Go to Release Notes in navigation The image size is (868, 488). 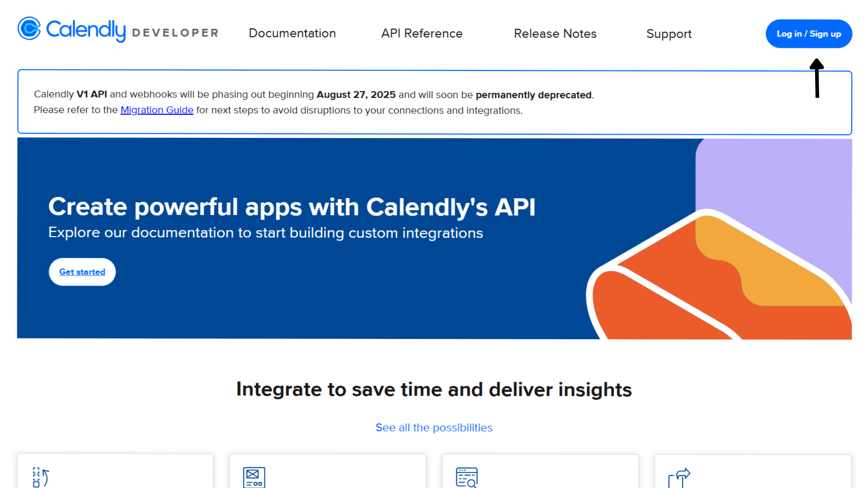click(x=555, y=33)
